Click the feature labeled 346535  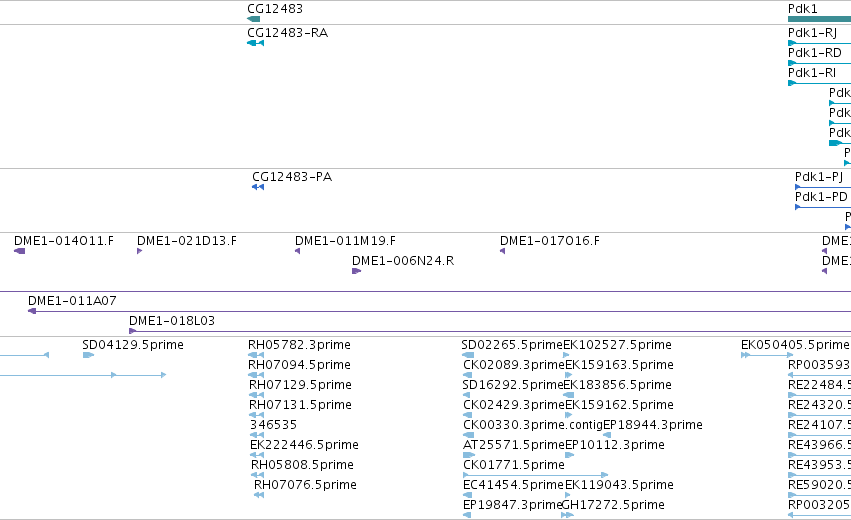point(274,425)
